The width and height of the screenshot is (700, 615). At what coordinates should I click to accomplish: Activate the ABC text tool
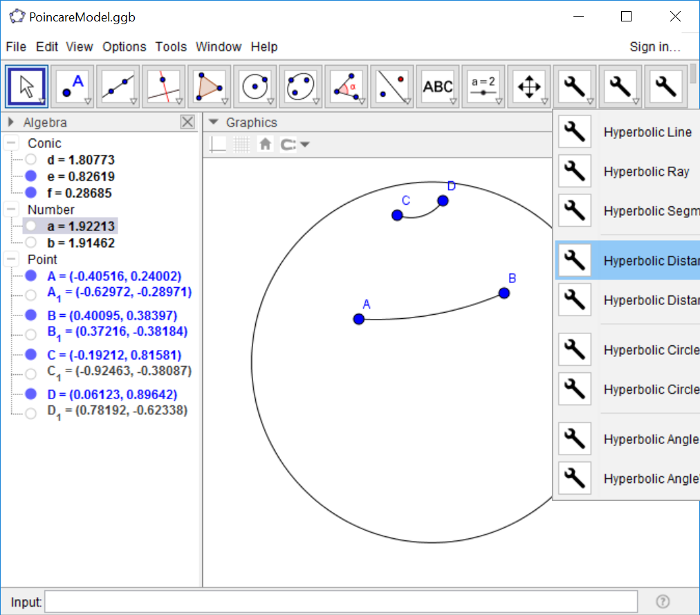pos(438,85)
